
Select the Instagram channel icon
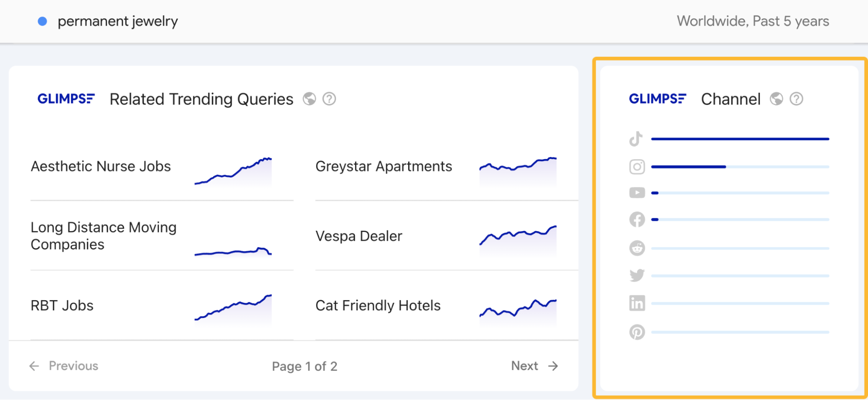pos(637,166)
